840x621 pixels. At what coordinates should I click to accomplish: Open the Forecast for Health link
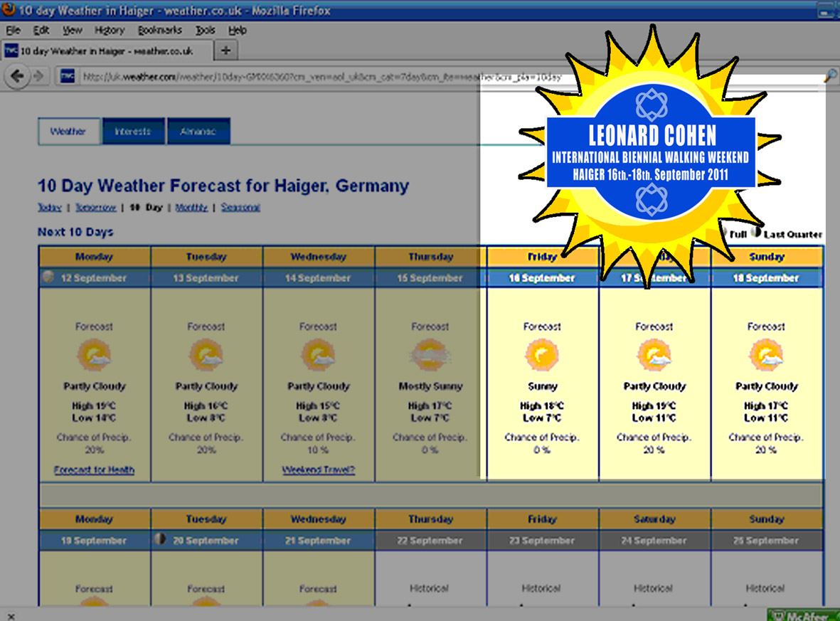tap(94, 470)
